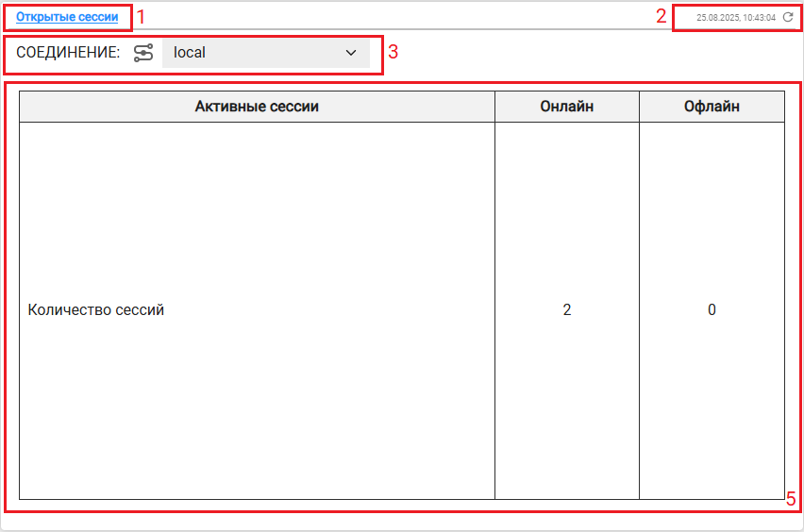Select the 'Офлайн' column header
Screen dimensions: 804x532
(712, 107)
